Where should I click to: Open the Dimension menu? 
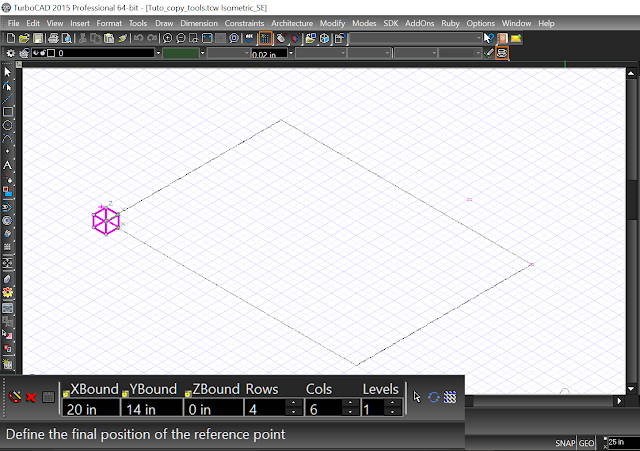click(199, 23)
